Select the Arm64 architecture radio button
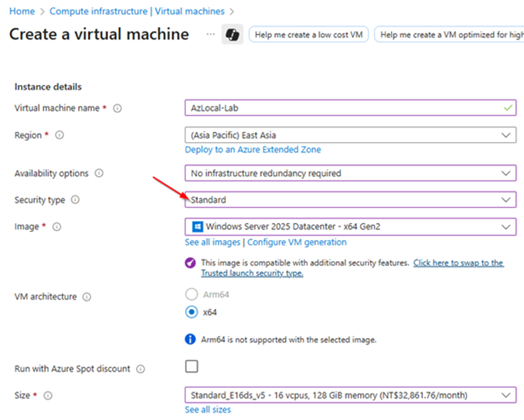Image resolution: width=524 pixels, height=420 pixels. tap(191, 294)
